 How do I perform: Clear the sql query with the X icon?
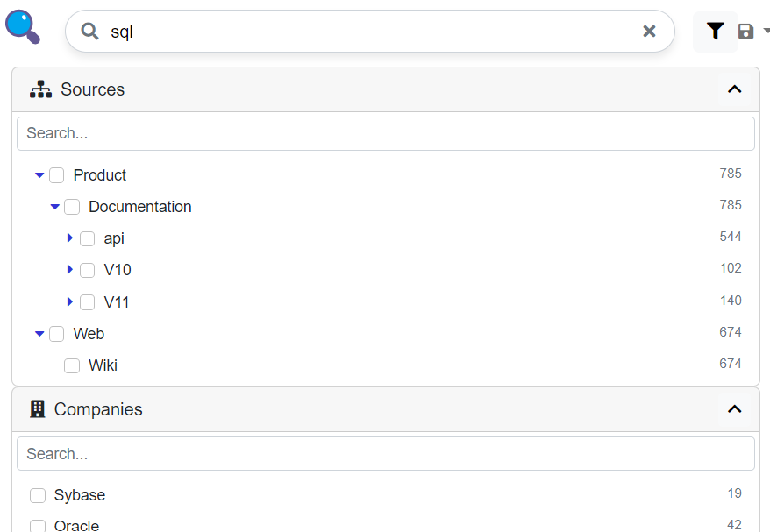pos(649,31)
